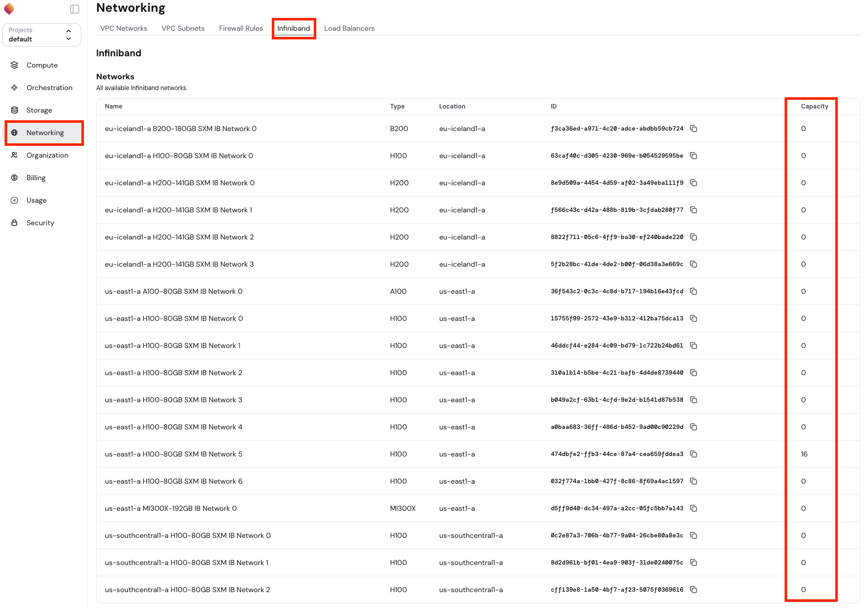
Task: Copy ID for eu-iceland1-a H200 Network 1
Action: click(x=693, y=210)
